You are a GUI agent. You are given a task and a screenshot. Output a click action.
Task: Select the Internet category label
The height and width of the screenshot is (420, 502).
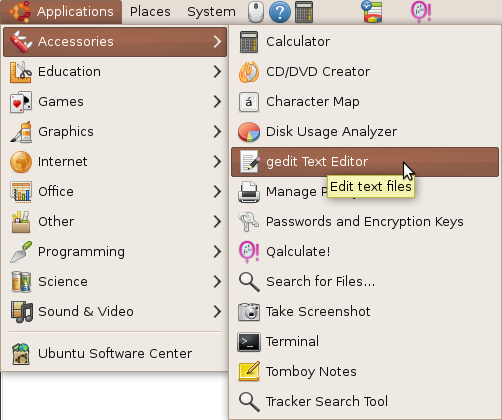tap(63, 162)
